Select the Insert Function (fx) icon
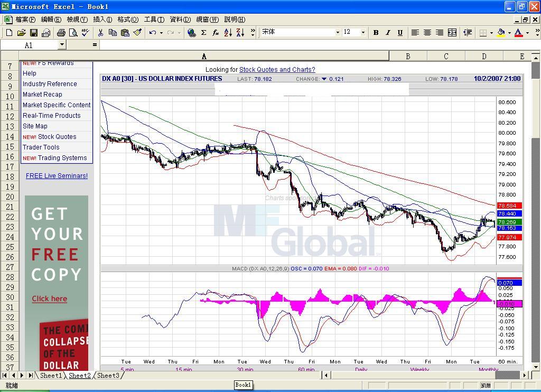This screenshot has height=392, width=541. [x=216, y=32]
